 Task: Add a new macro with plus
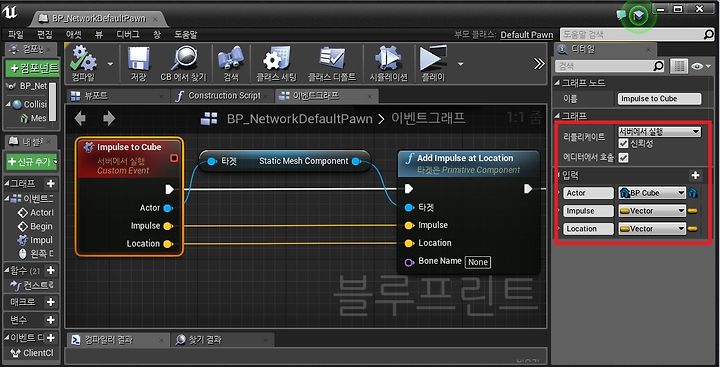pos(51,302)
